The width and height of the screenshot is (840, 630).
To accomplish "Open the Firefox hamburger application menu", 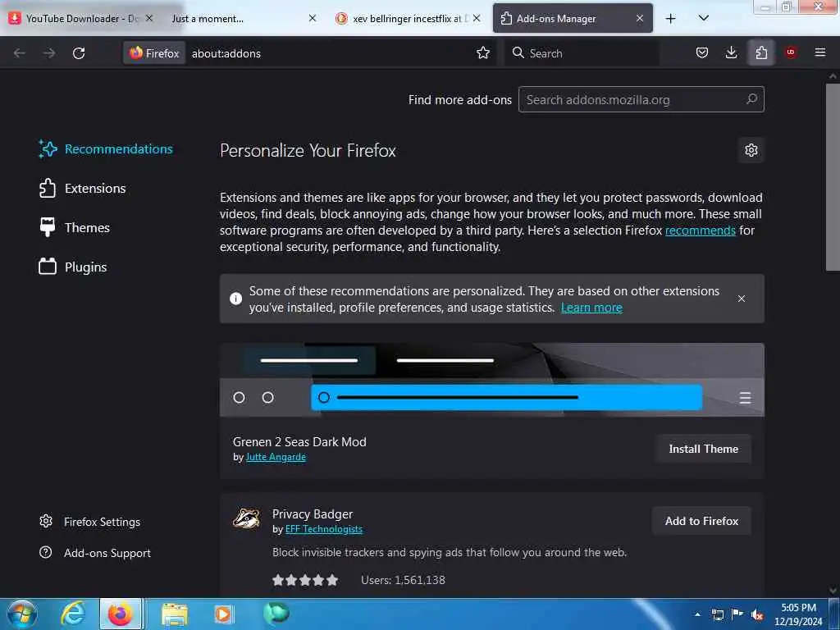I will pyautogui.click(x=819, y=52).
